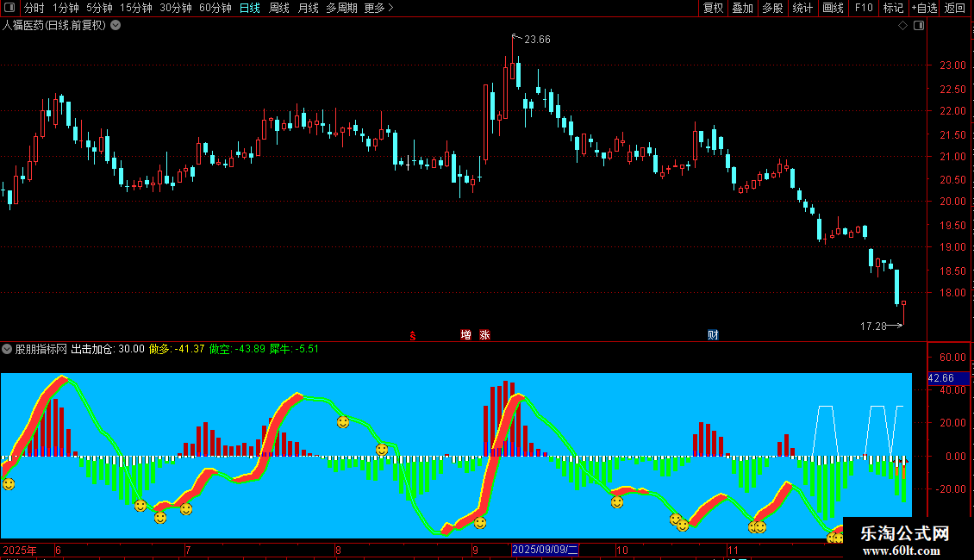Click the -20.00 indicator axis label
The image size is (974, 560).
tap(951, 489)
